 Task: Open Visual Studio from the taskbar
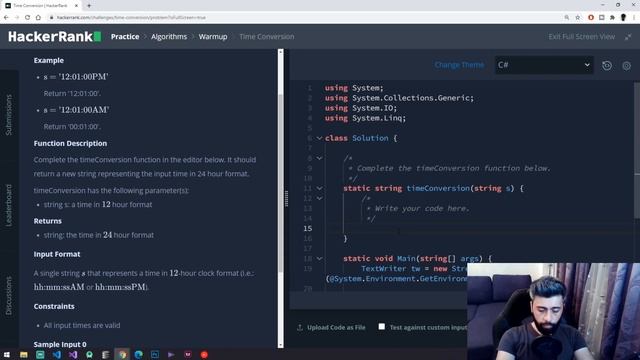click(x=73, y=355)
